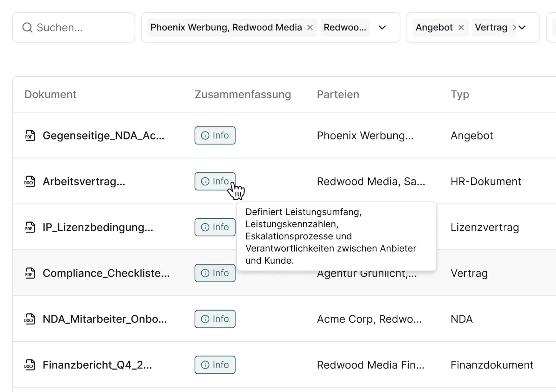Open the document type filter dropdown

(x=522, y=28)
